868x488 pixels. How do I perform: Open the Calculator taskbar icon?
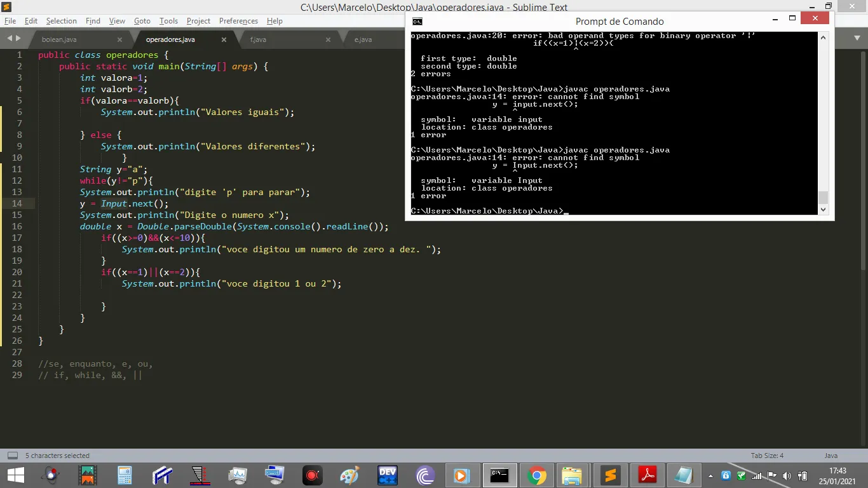pos(125,475)
